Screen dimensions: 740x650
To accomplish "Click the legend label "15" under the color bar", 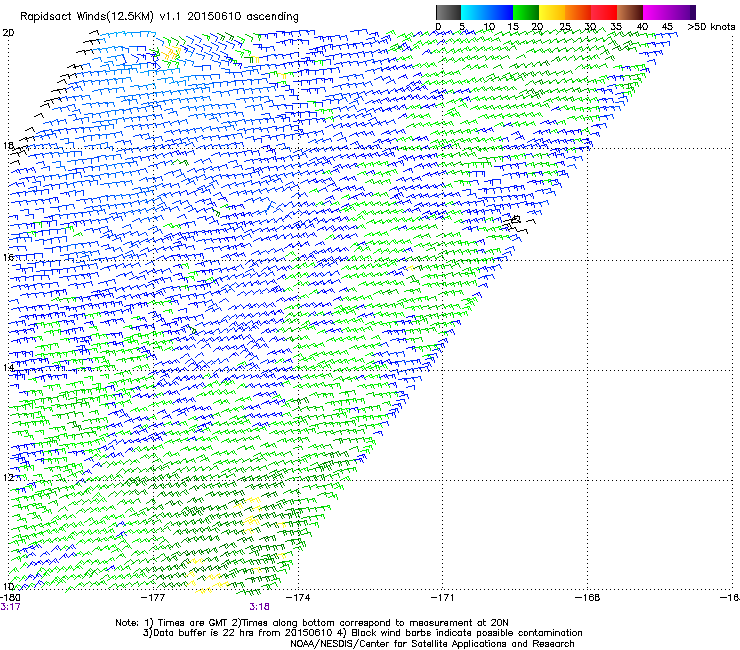I will point(513,26).
